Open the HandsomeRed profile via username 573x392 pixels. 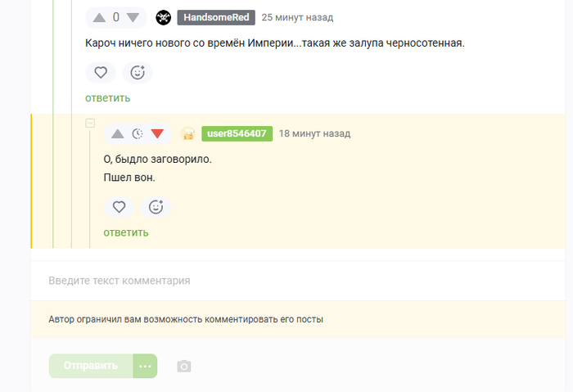[x=216, y=17]
